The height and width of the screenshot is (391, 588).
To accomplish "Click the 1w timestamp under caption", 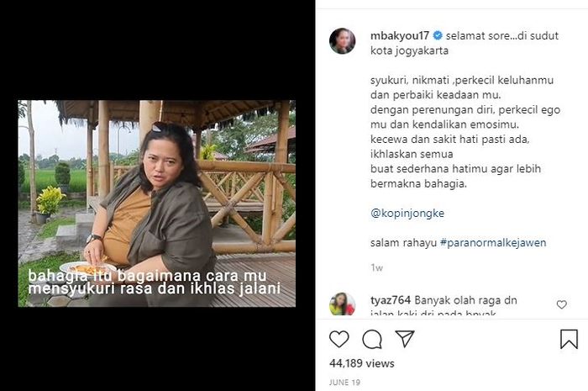I will point(376,267).
